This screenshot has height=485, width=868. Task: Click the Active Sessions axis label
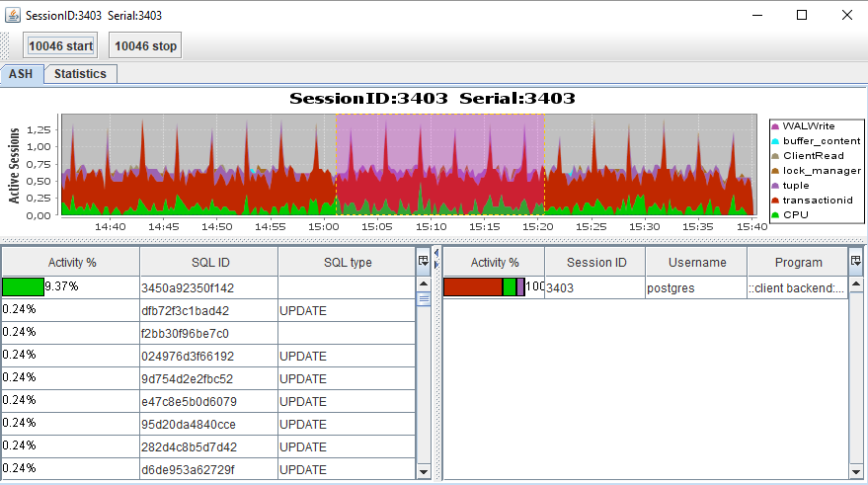point(14,165)
